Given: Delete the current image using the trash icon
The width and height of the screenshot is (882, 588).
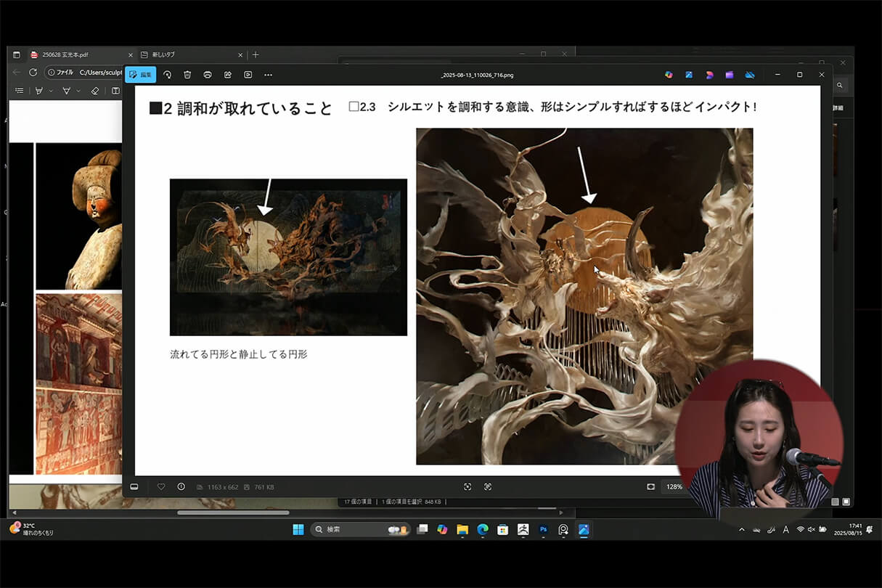Looking at the screenshot, I should (x=187, y=74).
